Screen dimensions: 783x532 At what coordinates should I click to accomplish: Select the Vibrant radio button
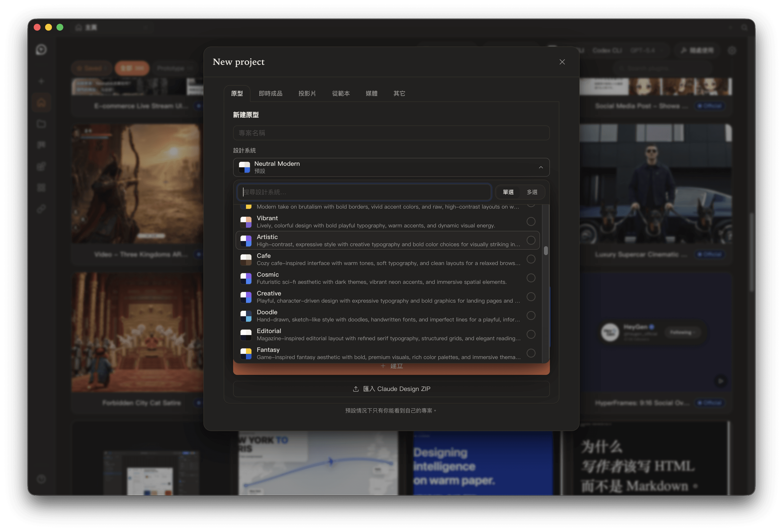coord(531,221)
